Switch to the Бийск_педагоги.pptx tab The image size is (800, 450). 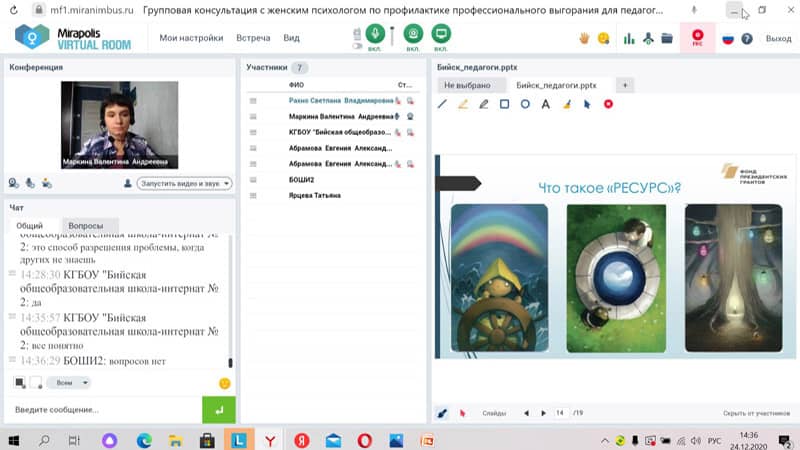556,85
